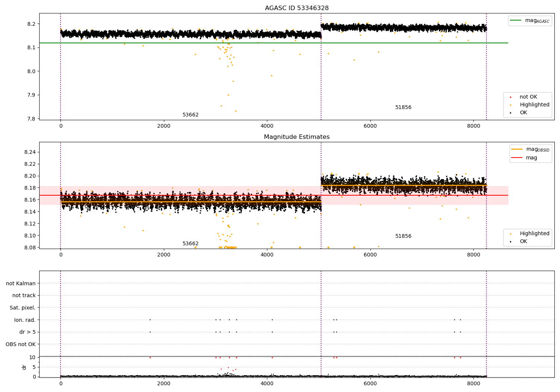Click the 8.22 y-axis tick label
560x392 pixels.
tap(30, 164)
